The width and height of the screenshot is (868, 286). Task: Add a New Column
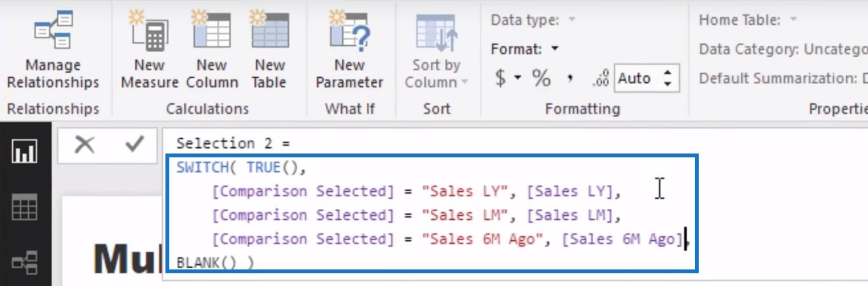(212, 50)
